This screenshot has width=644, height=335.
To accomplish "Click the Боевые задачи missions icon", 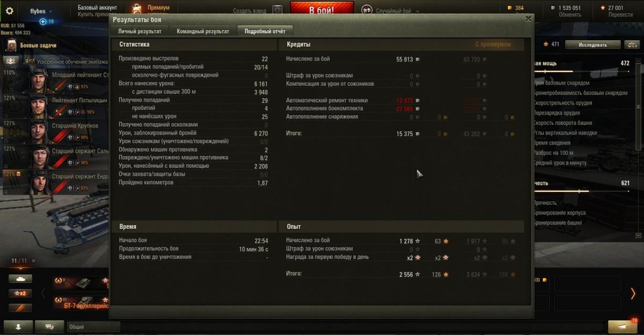I will click(x=12, y=46).
